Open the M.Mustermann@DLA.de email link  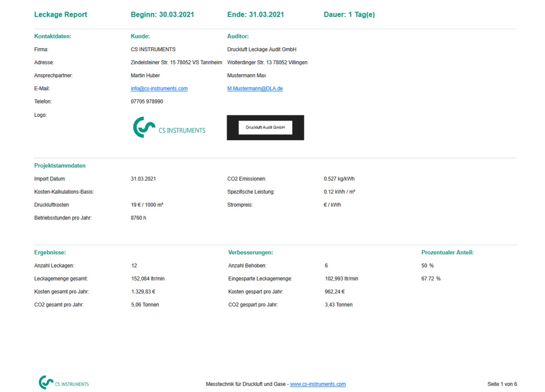coord(255,88)
